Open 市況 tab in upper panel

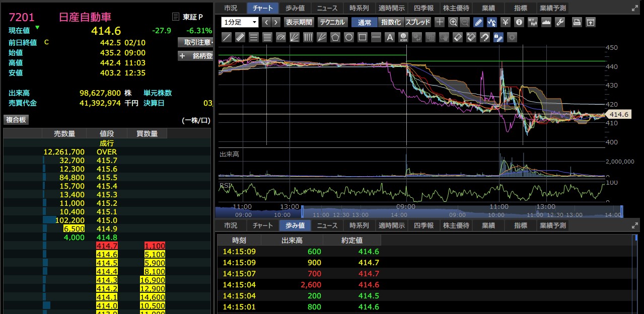(231, 8)
